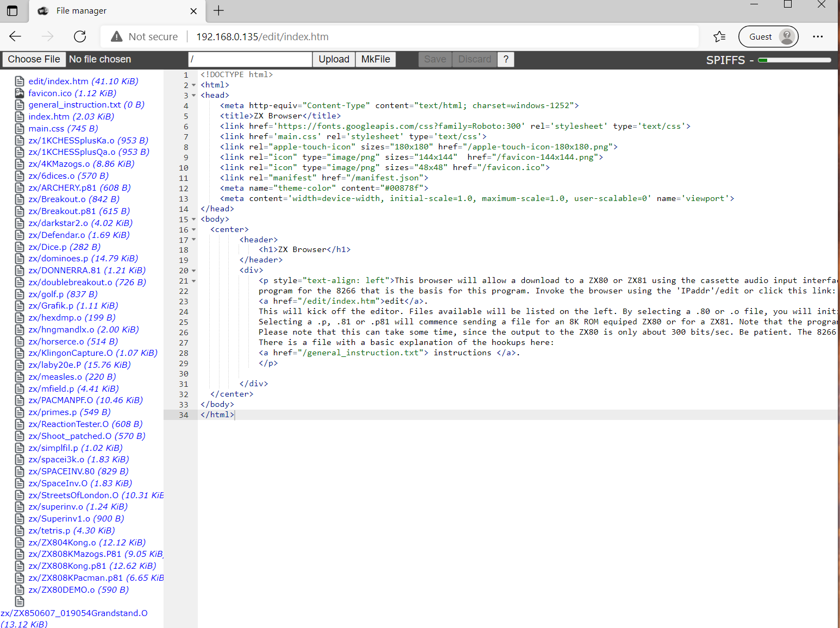Click the tab overview icon at top-left
Viewport: 840px width, 628px height.
(x=12, y=11)
